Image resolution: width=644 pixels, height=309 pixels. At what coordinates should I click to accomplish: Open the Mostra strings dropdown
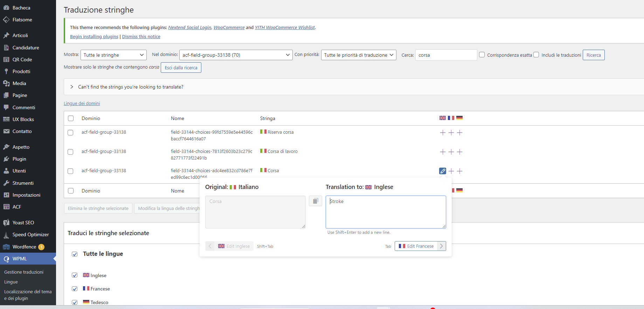click(113, 55)
